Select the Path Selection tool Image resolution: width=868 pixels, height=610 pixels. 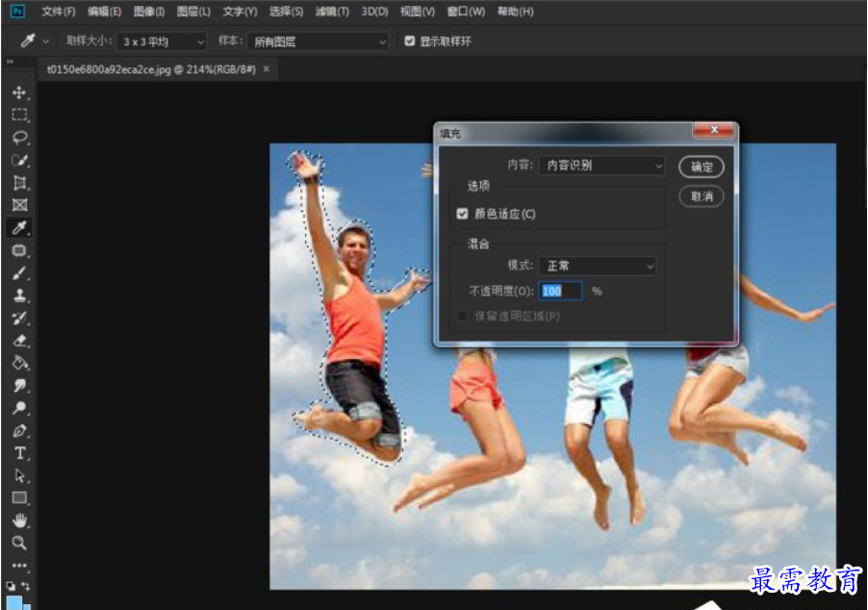point(20,475)
